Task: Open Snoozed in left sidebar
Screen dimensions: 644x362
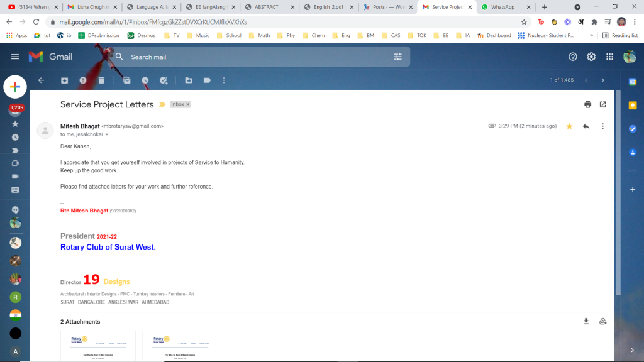Action: pos(15,138)
